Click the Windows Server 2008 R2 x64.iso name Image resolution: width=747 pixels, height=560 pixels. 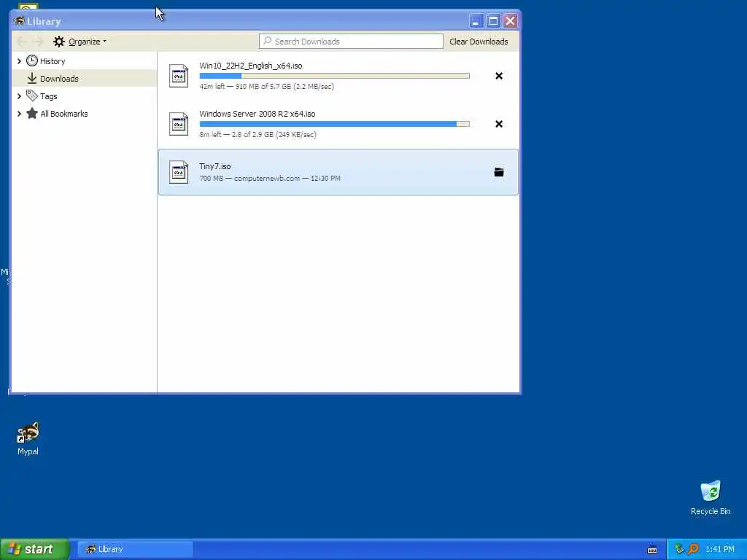point(258,114)
